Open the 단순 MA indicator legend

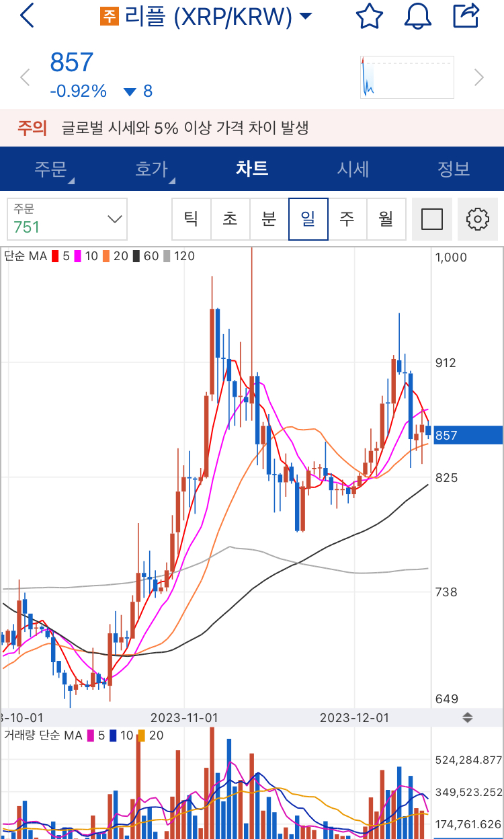point(24,256)
